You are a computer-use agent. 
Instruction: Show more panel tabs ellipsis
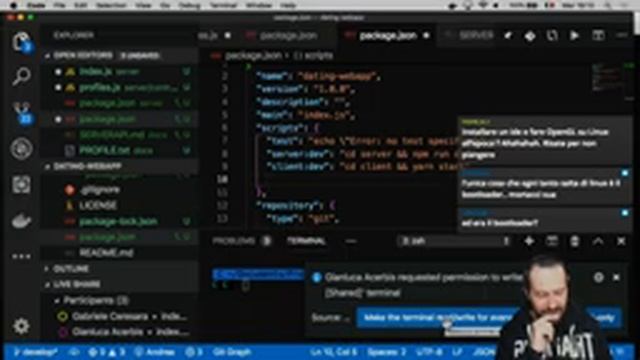click(x=350, y=241)
